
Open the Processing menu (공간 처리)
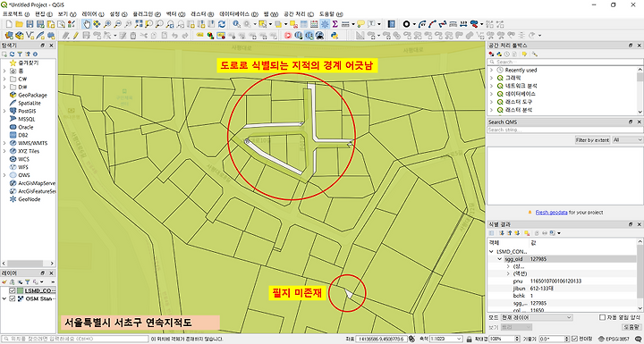299,14
